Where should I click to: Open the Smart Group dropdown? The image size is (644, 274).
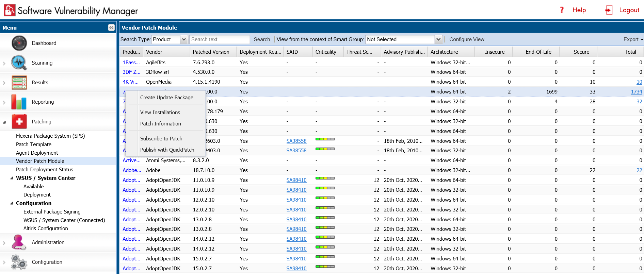[438, 39]
